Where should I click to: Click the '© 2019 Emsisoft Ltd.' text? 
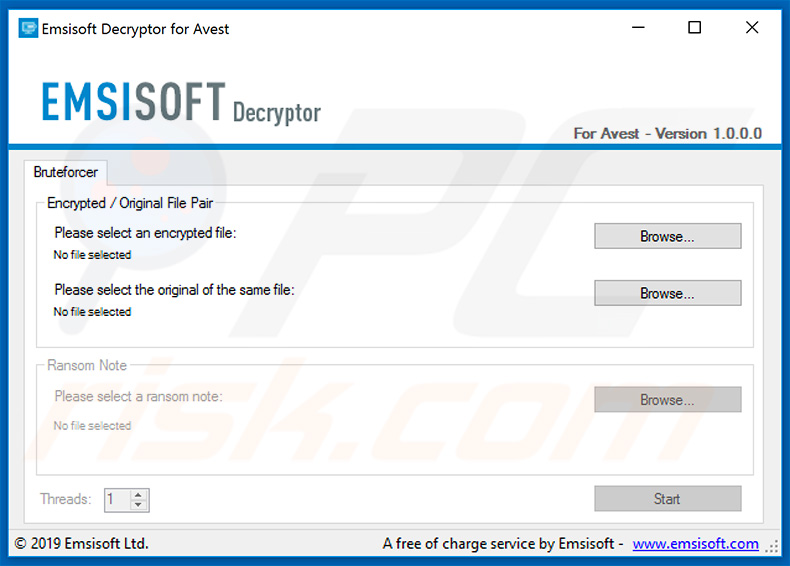[82, 543]
